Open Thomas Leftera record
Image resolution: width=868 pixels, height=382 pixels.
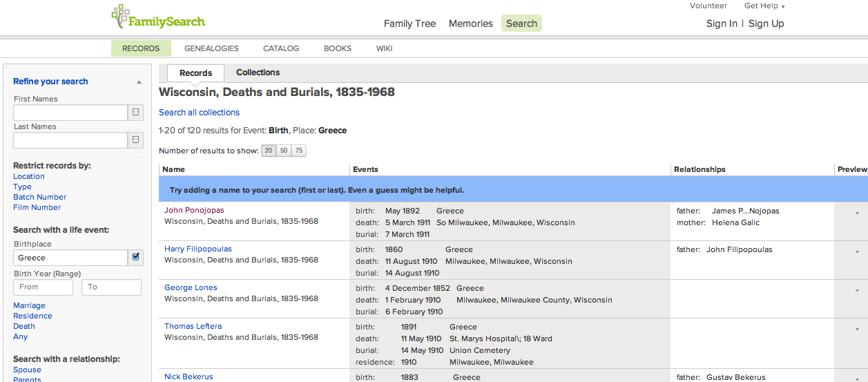[x=193, y=326]
